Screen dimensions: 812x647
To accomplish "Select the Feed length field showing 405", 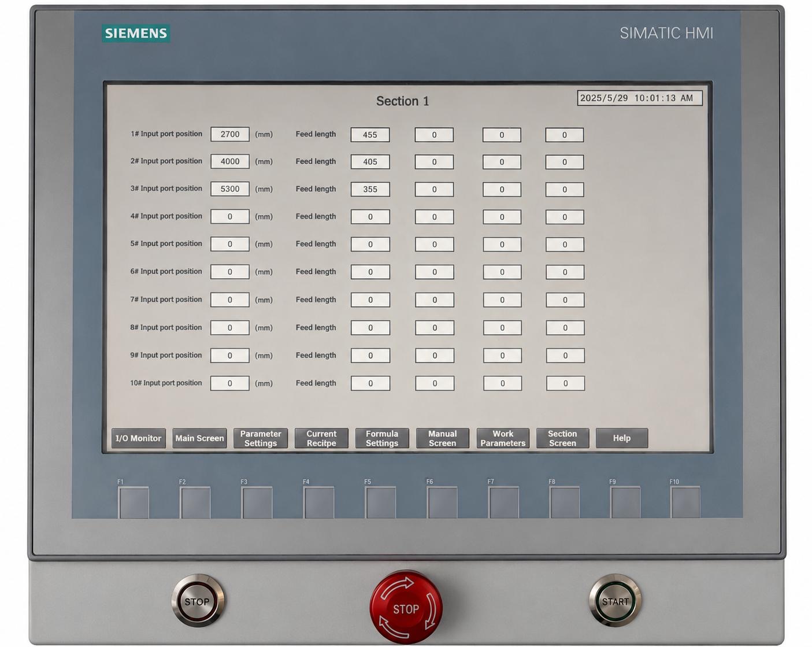I will pyautogui.click(x=370, y=162).
